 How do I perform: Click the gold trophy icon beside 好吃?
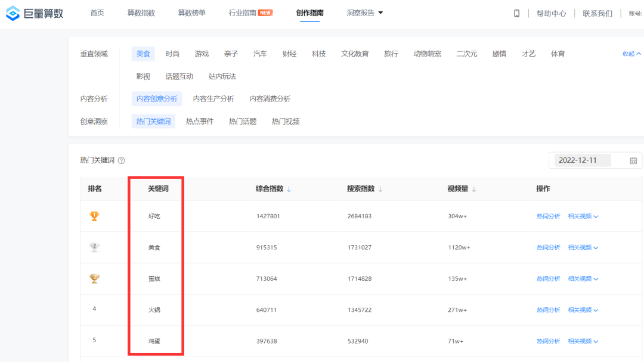[x=94, y=216]
